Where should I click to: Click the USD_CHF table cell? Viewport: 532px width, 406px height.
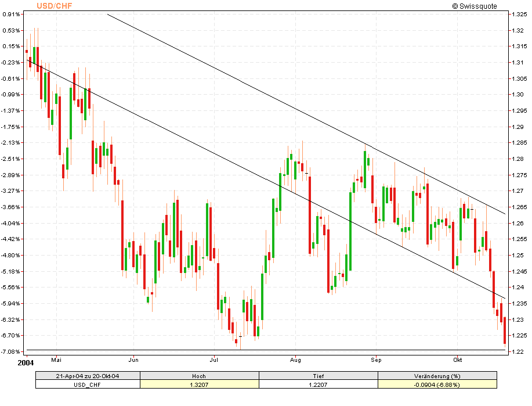coord(88,385)
